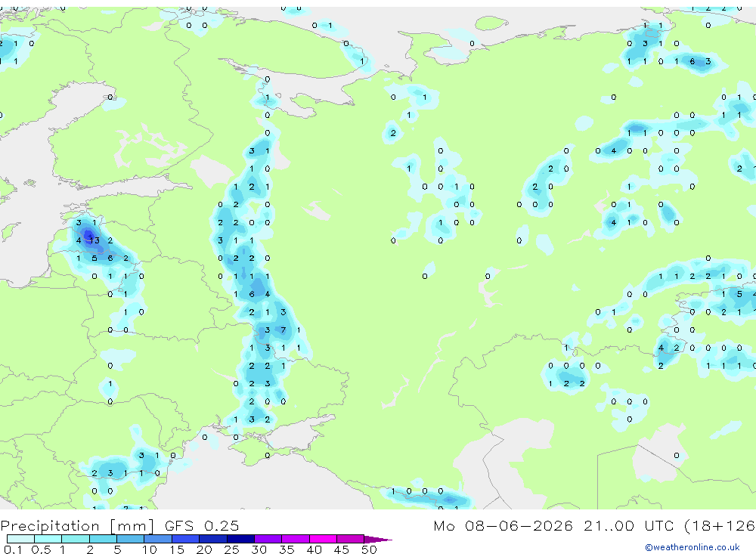Open the weatheronline.co.uk copyright link
The height and width of the screenshot is (554, 756).
[x=692, y=547]
